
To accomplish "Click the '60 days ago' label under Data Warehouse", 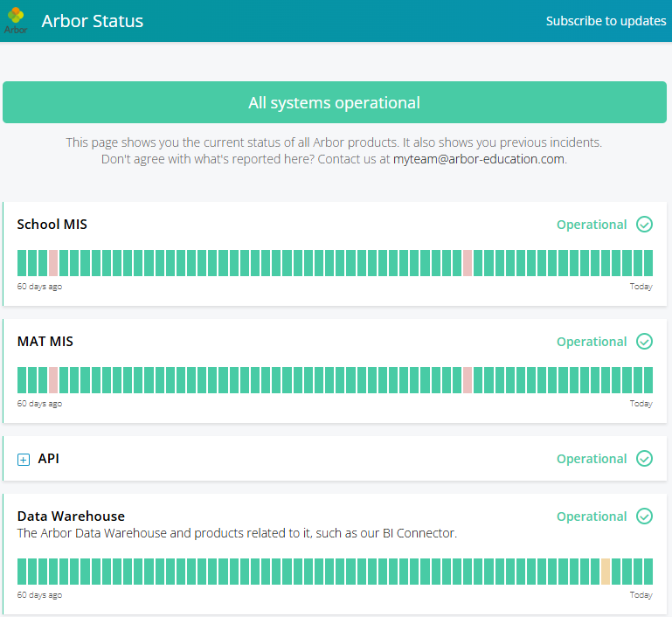I will (x=39, y=595).
